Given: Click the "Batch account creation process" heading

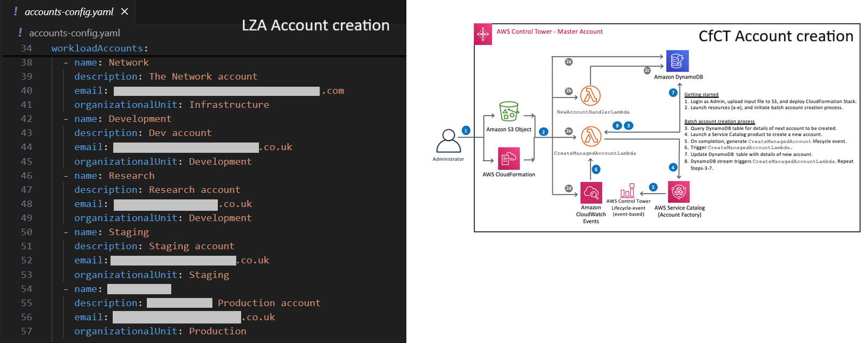Looking at the screenshot, I should tap(720, 121).
